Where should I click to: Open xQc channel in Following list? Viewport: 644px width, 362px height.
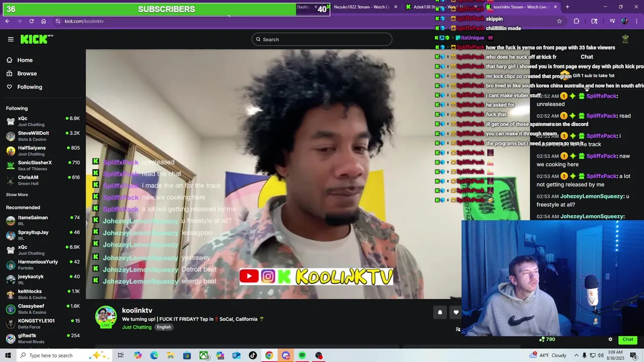pos(43,121)
